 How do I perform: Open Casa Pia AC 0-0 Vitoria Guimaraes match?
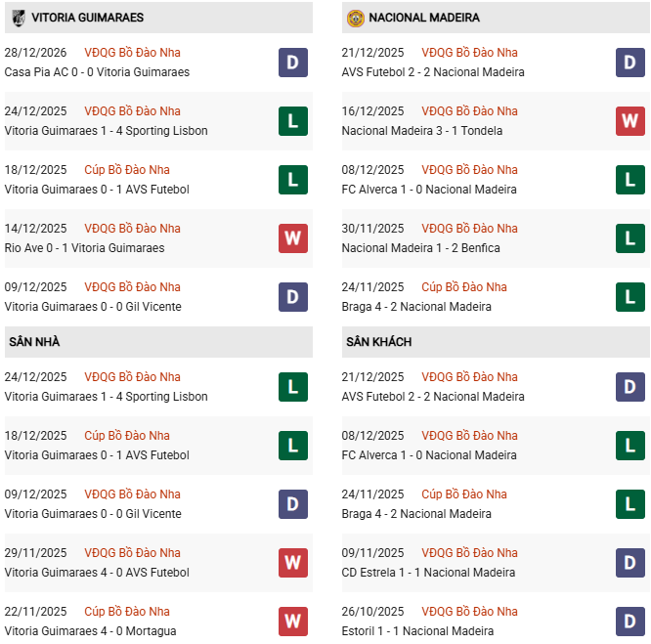(97, 72)
